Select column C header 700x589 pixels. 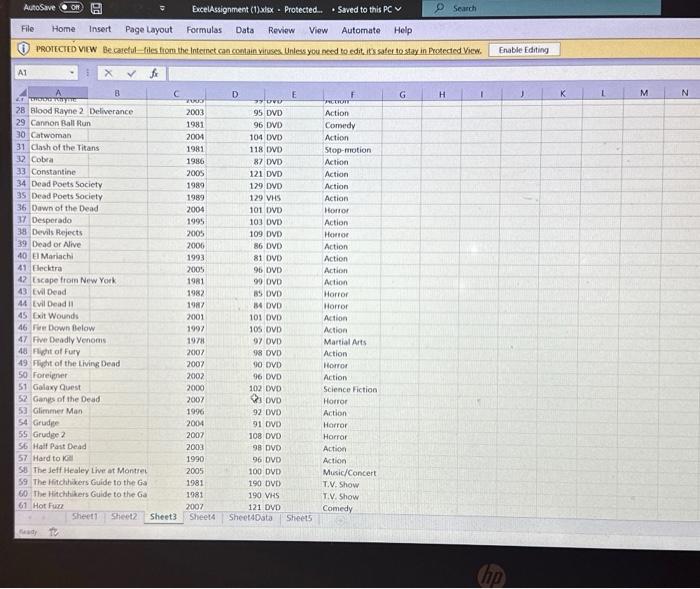(176, 94)
